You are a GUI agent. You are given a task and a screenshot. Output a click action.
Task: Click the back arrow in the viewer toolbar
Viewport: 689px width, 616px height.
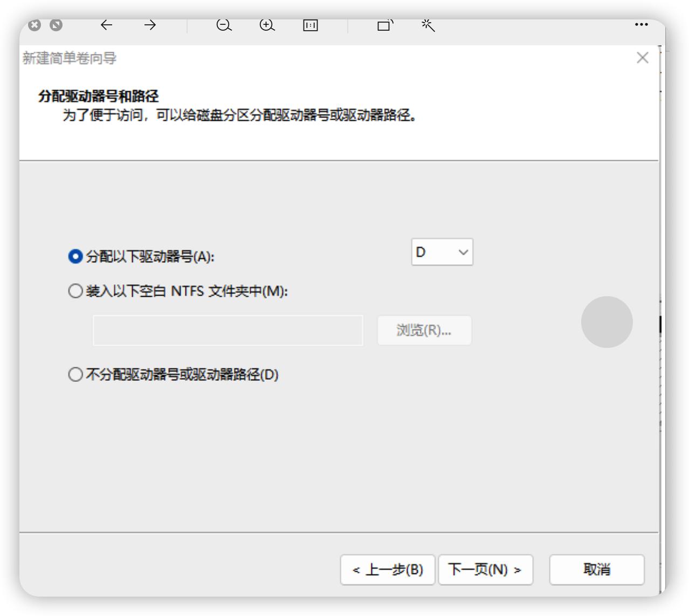107,25
